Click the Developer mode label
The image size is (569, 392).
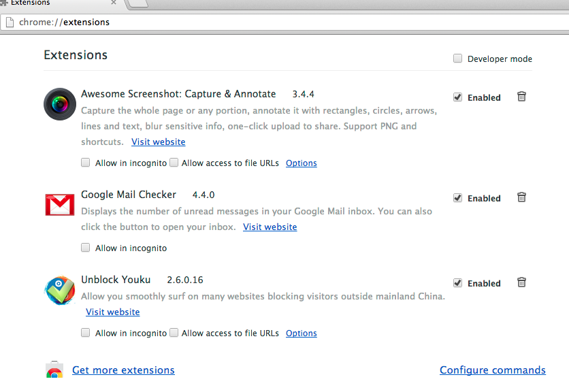click(x=500, y=59)
